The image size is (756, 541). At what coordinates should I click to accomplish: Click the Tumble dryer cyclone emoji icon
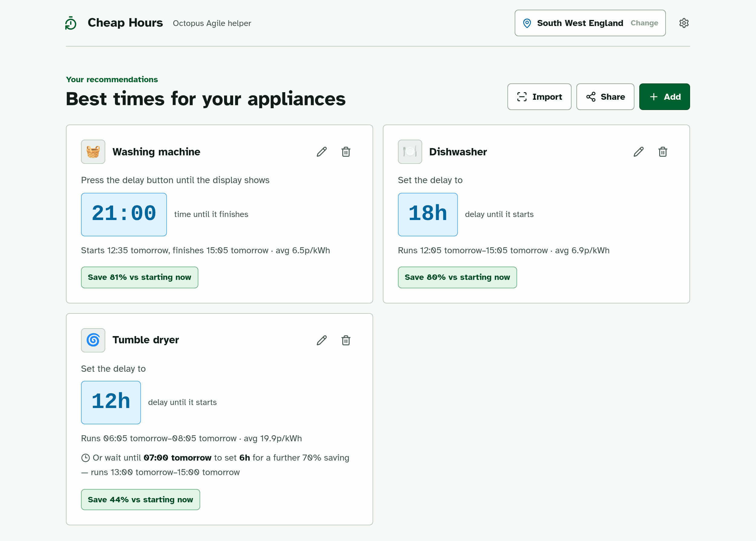coord(93,340)
